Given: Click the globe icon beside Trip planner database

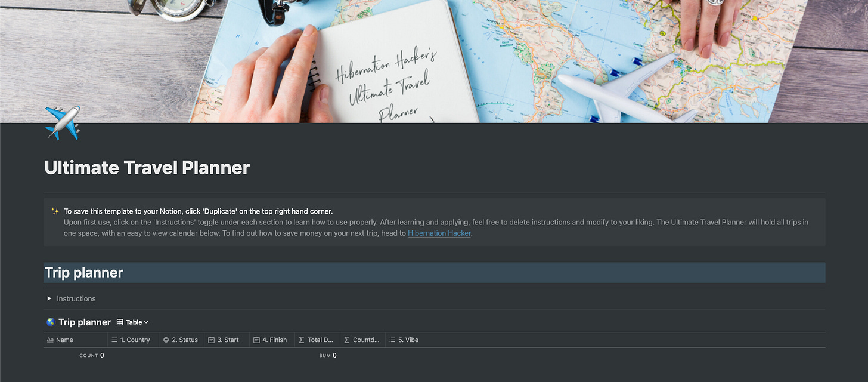Looking at the screenshot, I should click(x=51, y=322).
